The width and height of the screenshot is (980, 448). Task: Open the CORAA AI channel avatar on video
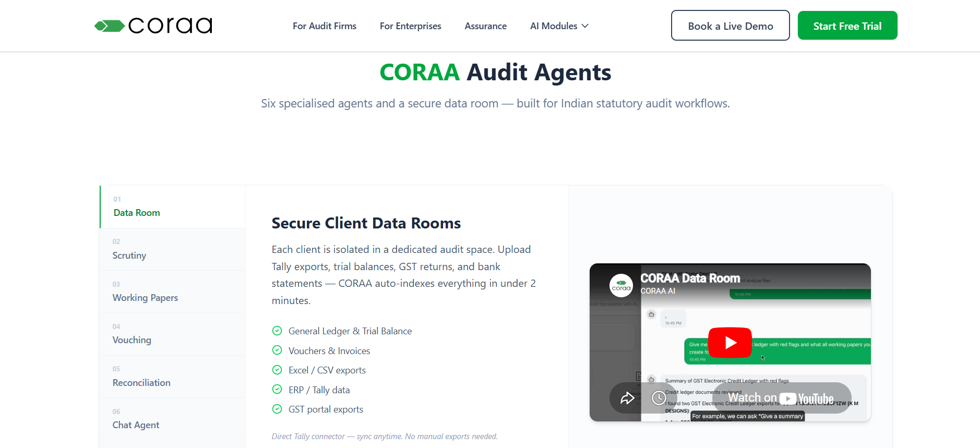point(621,285)
